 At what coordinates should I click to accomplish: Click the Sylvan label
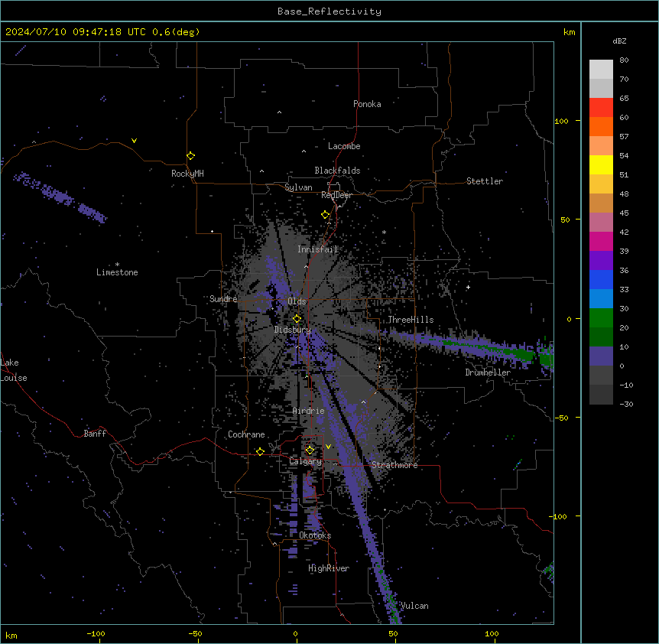coord(298,187)
